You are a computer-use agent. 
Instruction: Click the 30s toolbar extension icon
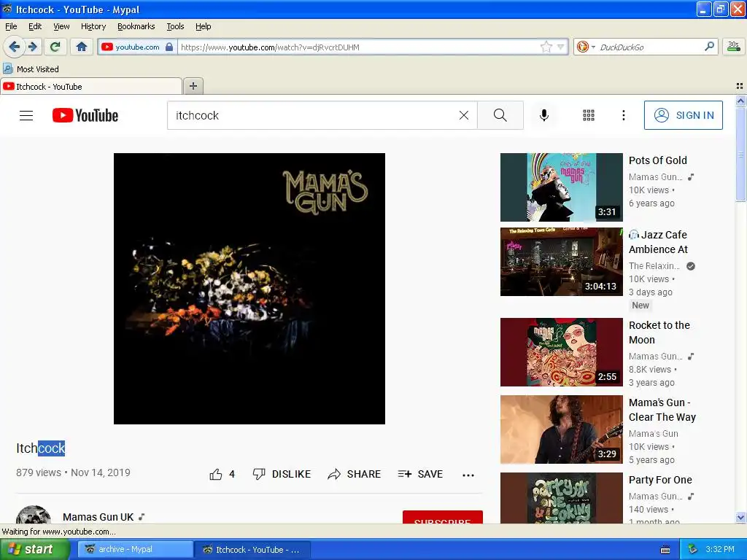click(733, 46)
